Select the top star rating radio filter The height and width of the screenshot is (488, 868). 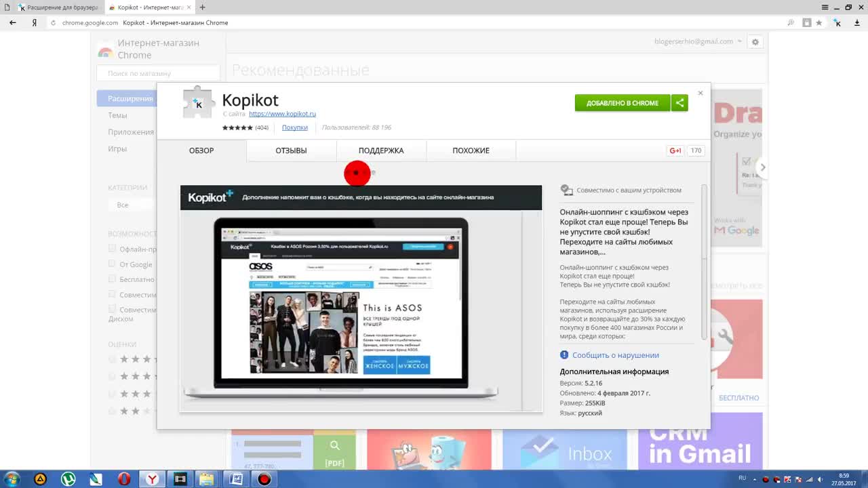click(x=113, y=359)
